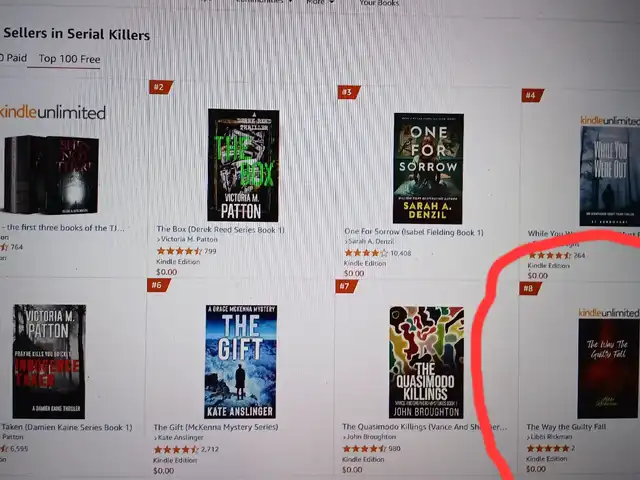Visit John Broughton author link

369,437
